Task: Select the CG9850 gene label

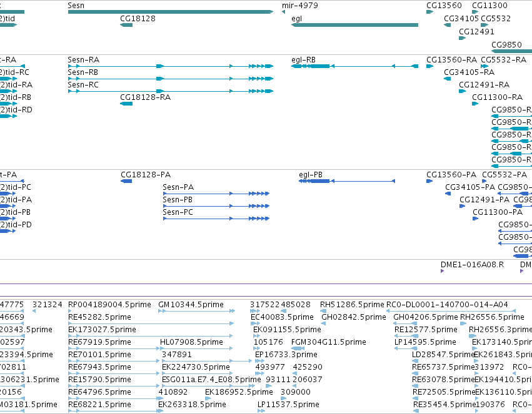Action: pyautogui.click(x=506, y=45)
